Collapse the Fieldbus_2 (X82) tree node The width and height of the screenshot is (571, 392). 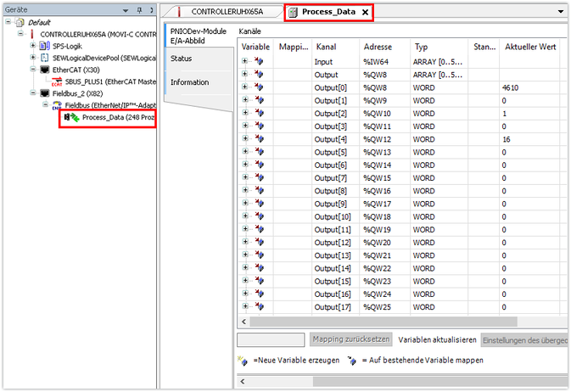pyautogui.click(x=33, y=93)
